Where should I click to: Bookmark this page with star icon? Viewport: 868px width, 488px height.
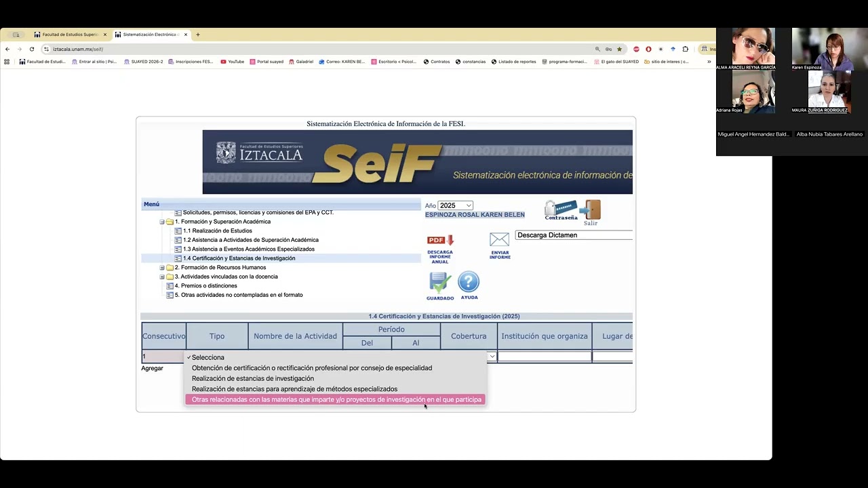pos(619,49)
